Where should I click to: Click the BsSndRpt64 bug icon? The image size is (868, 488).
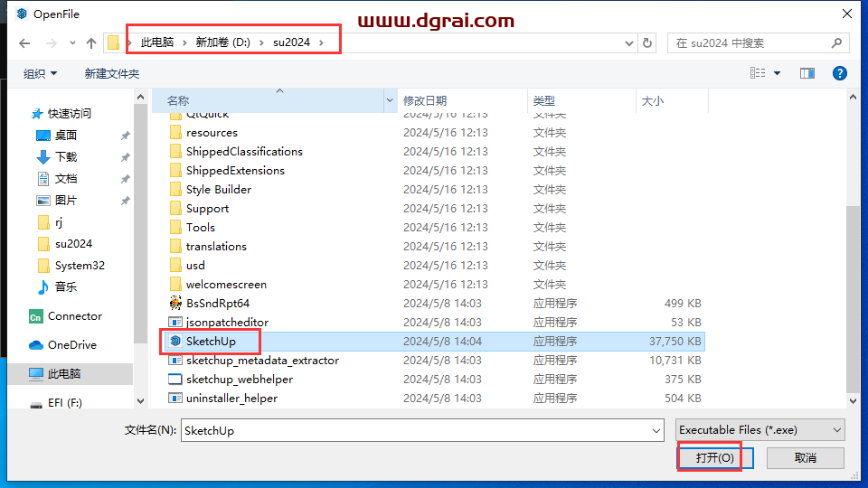pos(175,304)
